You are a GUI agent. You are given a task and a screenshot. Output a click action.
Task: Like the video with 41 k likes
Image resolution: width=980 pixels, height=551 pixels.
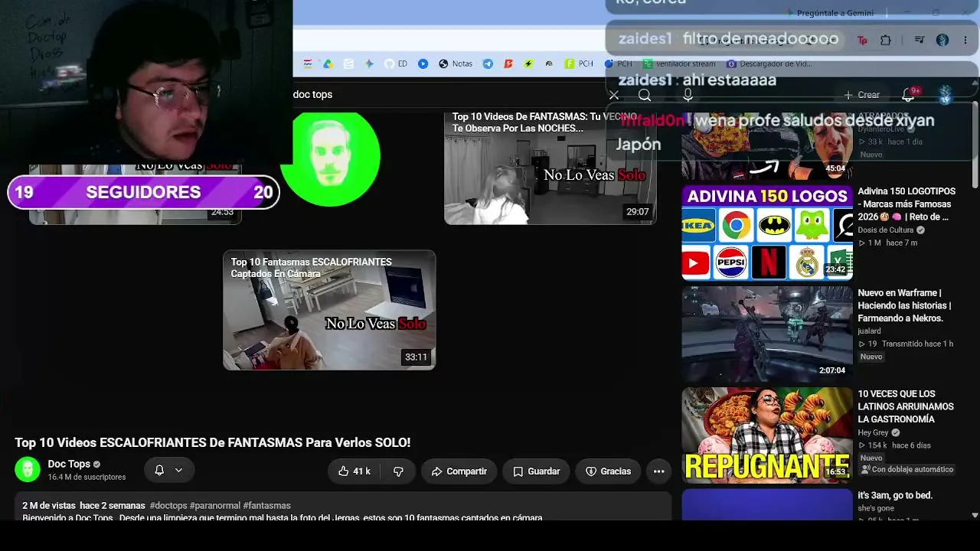tap(354, 471)
